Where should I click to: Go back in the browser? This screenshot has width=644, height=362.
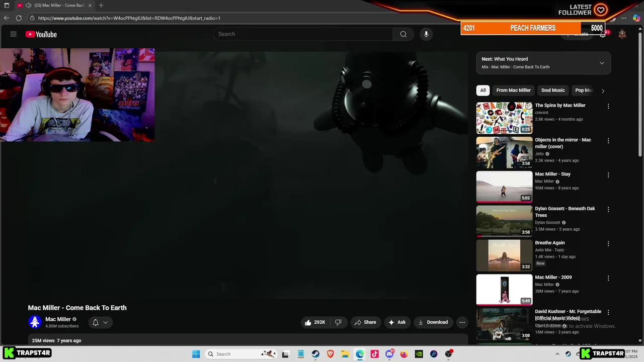point(7,18)
